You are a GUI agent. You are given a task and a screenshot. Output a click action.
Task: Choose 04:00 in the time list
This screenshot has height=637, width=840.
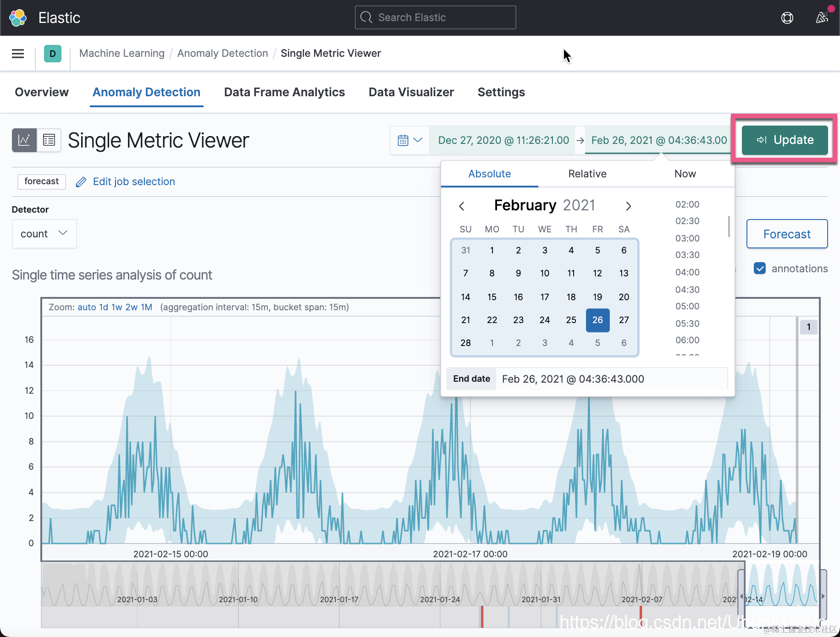pos(687,272)
